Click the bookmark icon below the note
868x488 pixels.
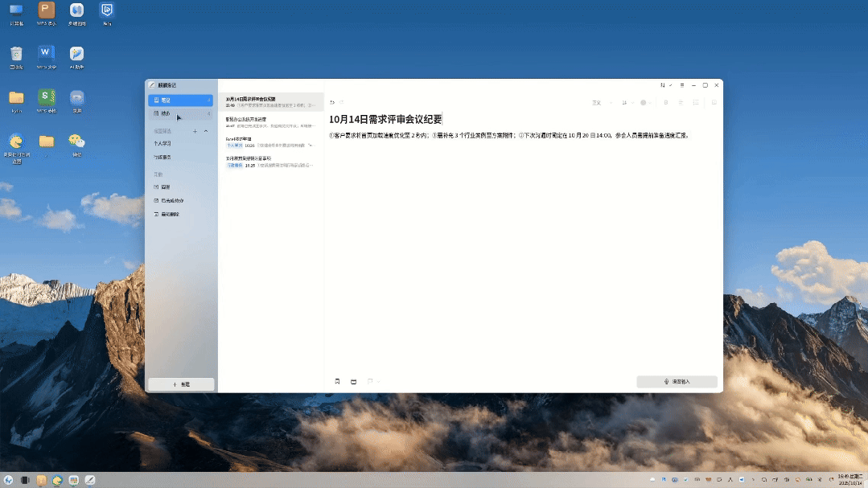pyautogui.click(x=337, y=381)
